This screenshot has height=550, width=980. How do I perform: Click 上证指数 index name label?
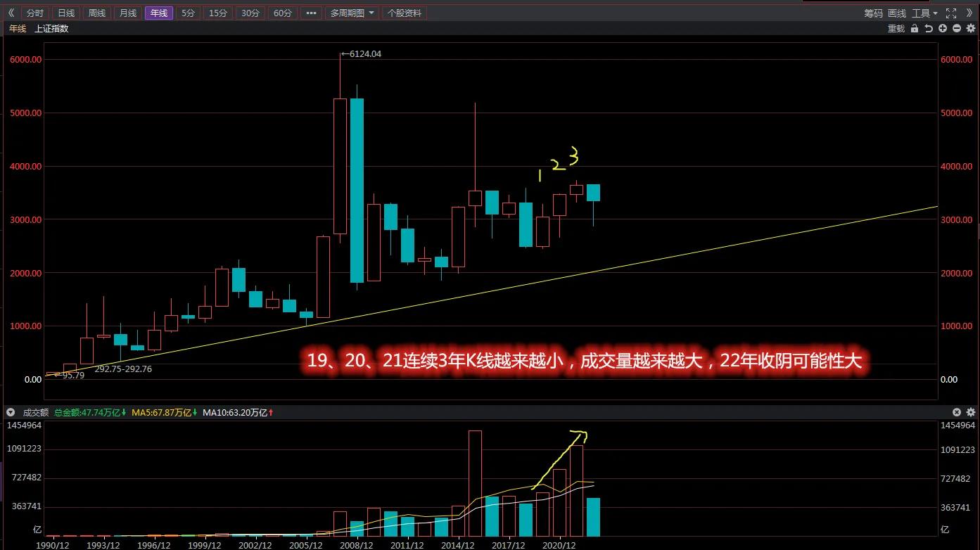51,29
